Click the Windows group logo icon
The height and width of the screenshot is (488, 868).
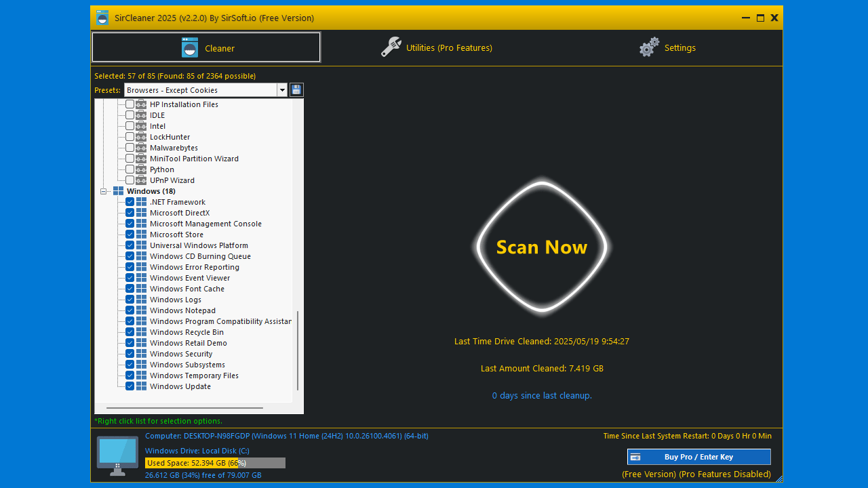click(x=119, y=191)
